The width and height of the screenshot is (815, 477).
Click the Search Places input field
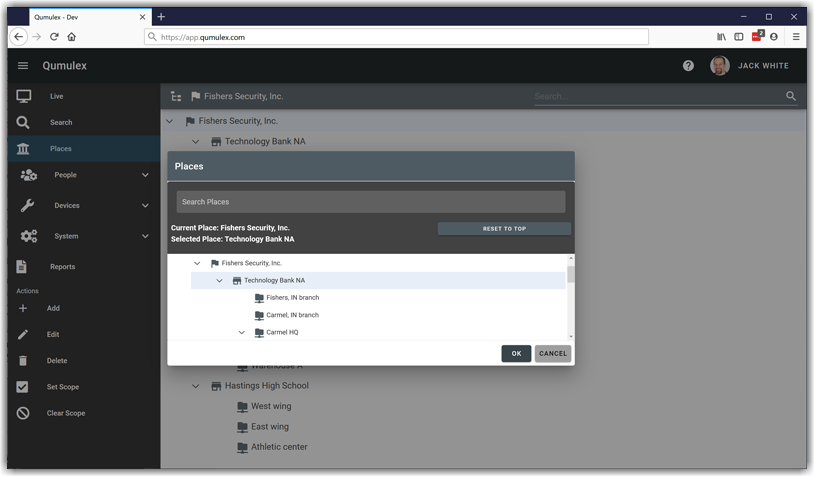(x=370, y=202)
